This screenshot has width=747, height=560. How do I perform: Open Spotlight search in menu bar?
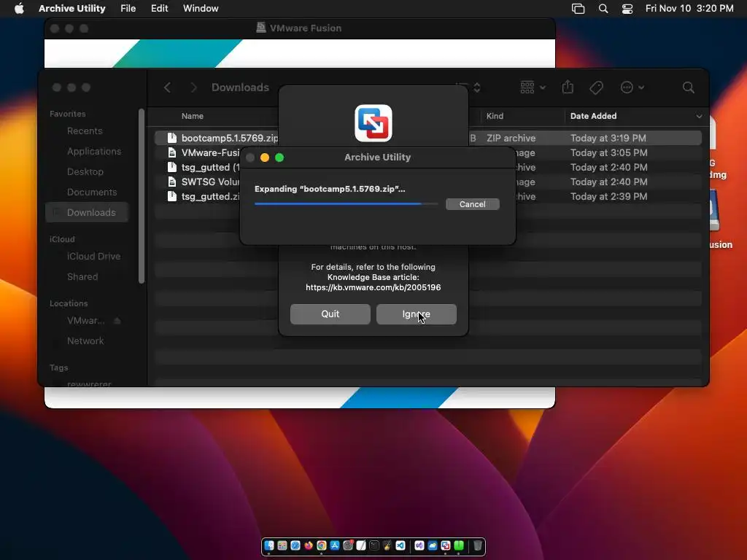[603, 9]
